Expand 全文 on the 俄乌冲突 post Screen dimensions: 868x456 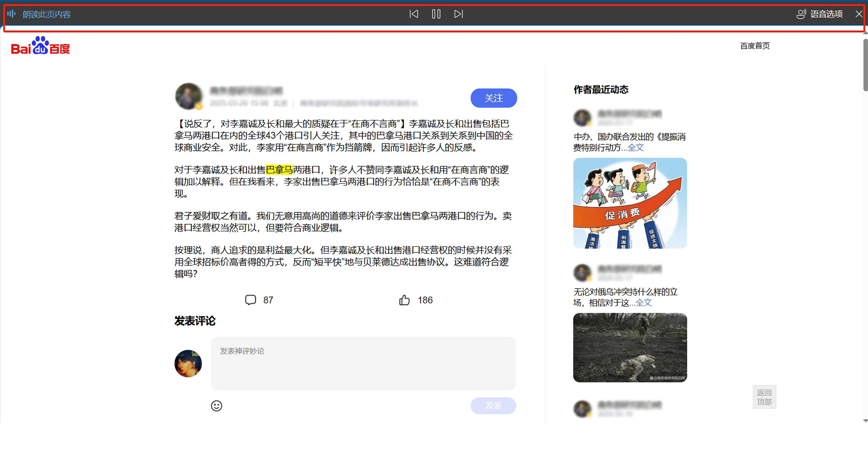[644, 302]
